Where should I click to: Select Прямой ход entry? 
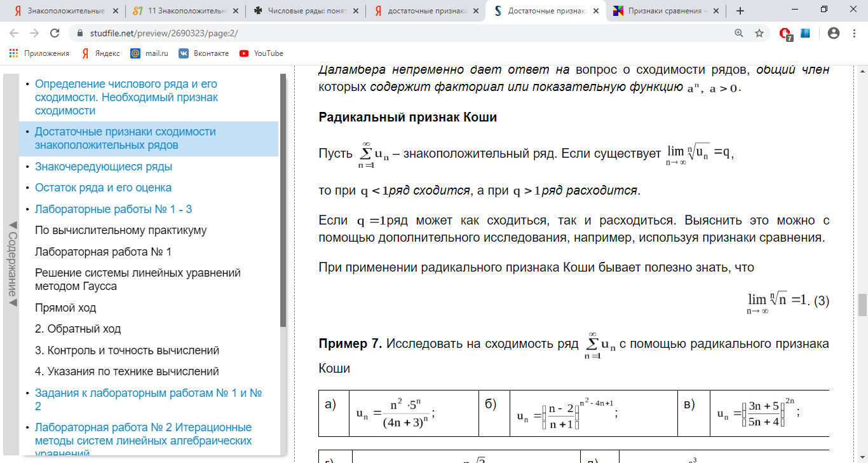pos(65,308)
